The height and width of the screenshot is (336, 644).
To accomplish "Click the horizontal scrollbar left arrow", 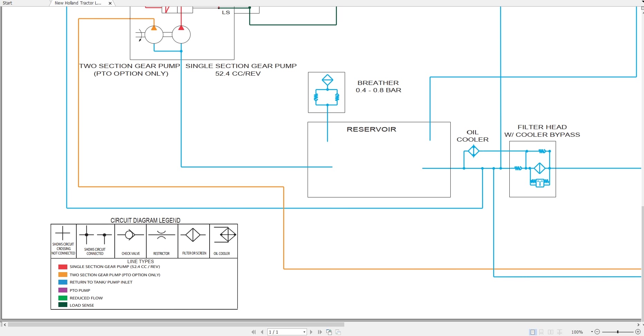I will tap(4, 325).
